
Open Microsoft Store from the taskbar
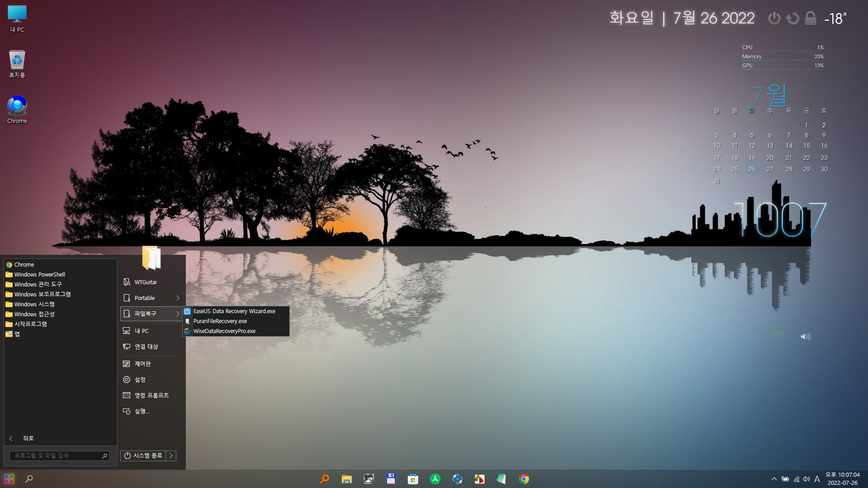pyautogui.click(x=413, y=479)
